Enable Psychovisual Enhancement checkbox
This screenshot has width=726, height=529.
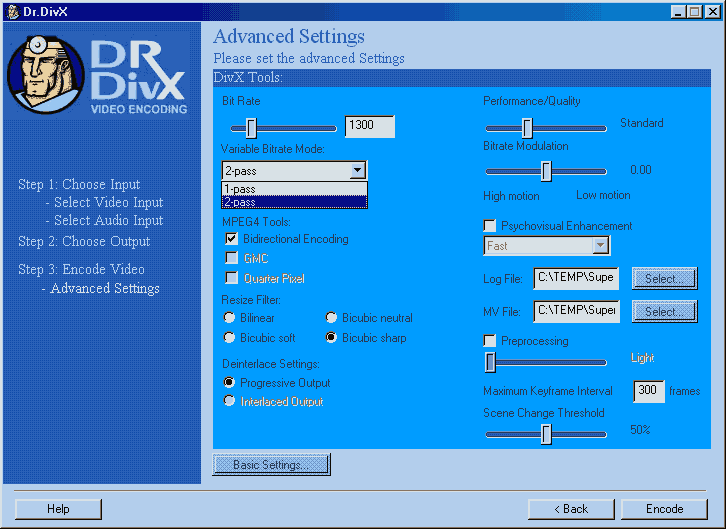(x=490, y=226)
